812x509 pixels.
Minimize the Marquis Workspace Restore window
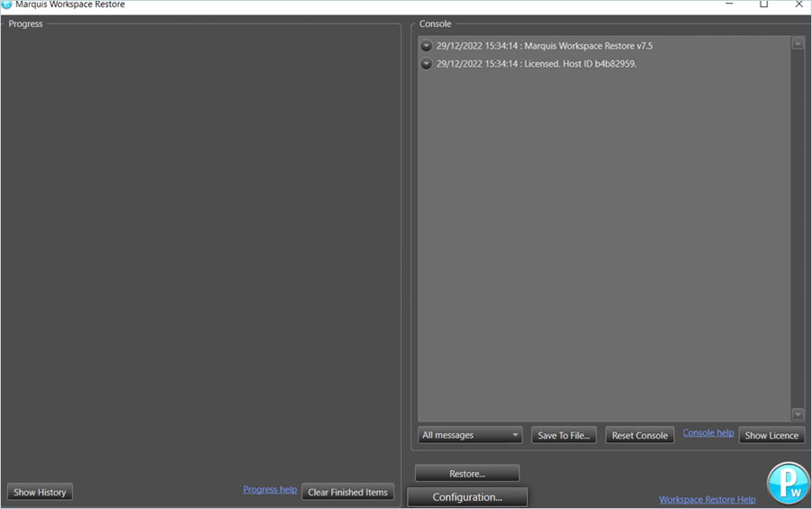[729, 5]
